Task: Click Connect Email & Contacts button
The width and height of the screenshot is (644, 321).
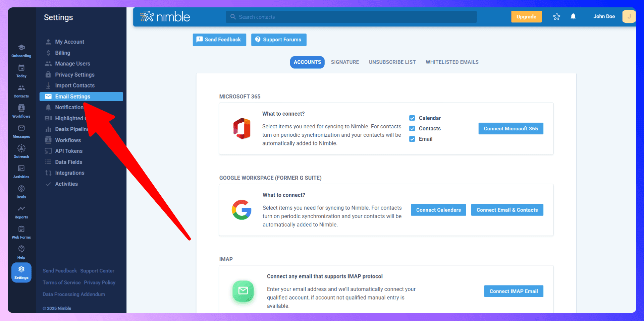Action: [507, 210]
